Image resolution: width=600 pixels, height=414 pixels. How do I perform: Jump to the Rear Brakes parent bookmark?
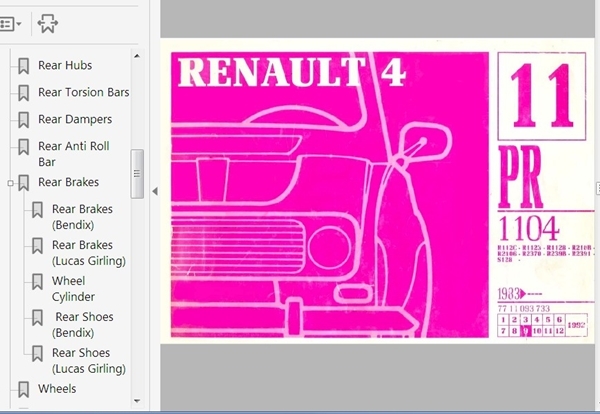click(68, 182)
